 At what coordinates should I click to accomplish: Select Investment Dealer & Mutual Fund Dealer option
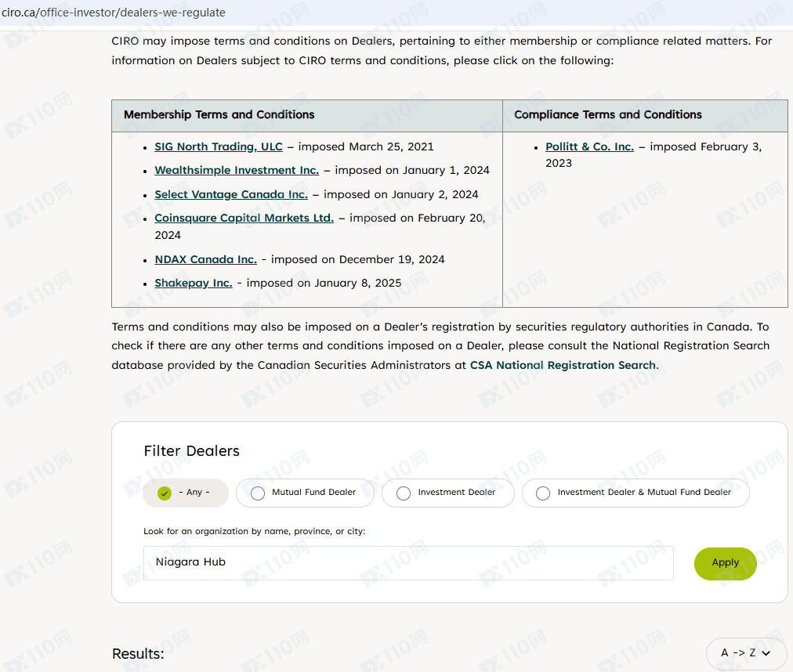pos(543,493)
